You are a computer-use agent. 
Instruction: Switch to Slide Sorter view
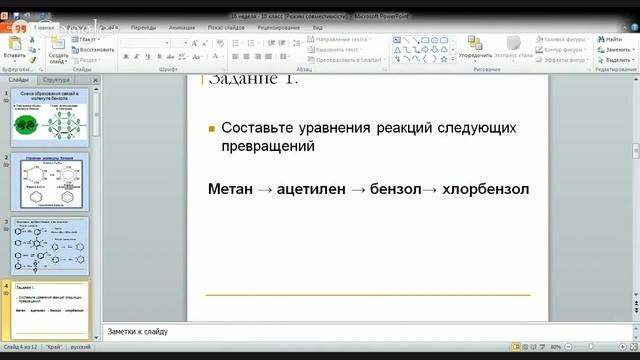coord(525,347)
